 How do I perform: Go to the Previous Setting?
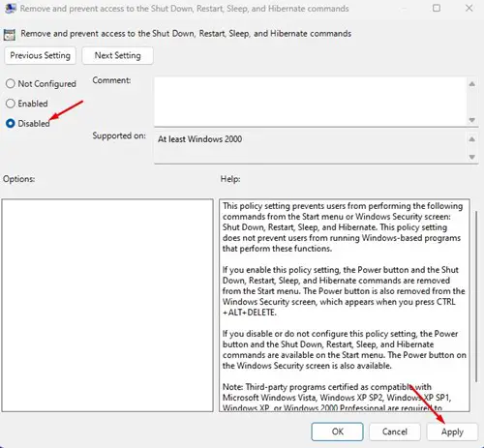pyautogui.click(x=40, y=55)
